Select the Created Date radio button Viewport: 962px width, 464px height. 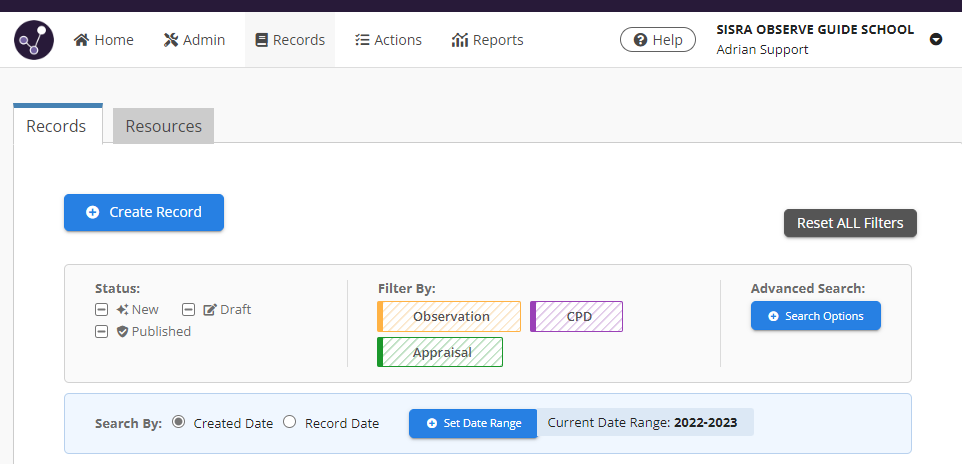pyautogui.click(x=179, y=422)
